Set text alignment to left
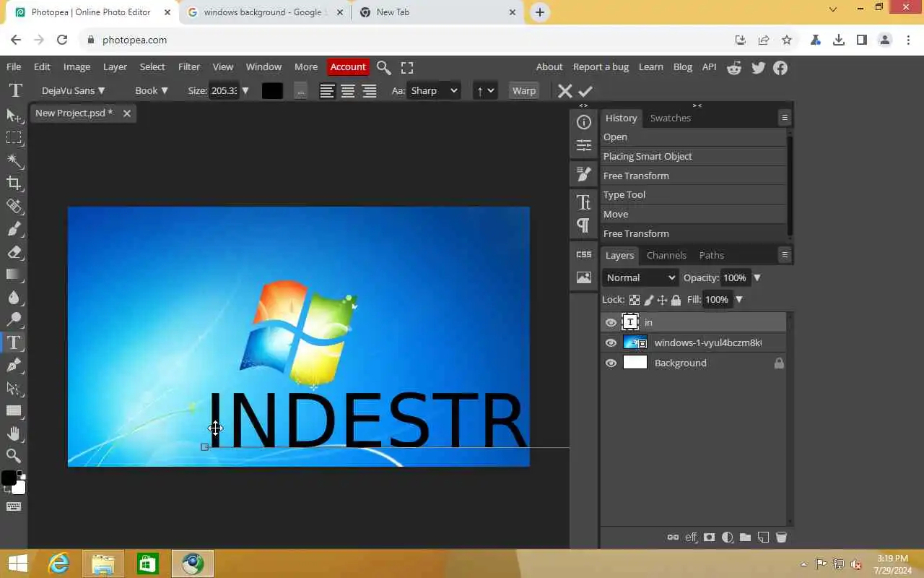This screenshot has height=578, width=924. coord(327,91)
